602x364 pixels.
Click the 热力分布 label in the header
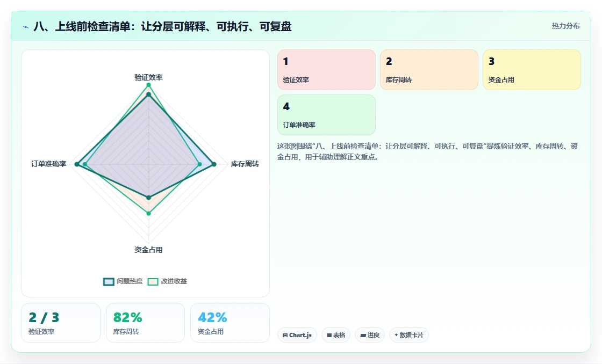click(x=565, y=26)
